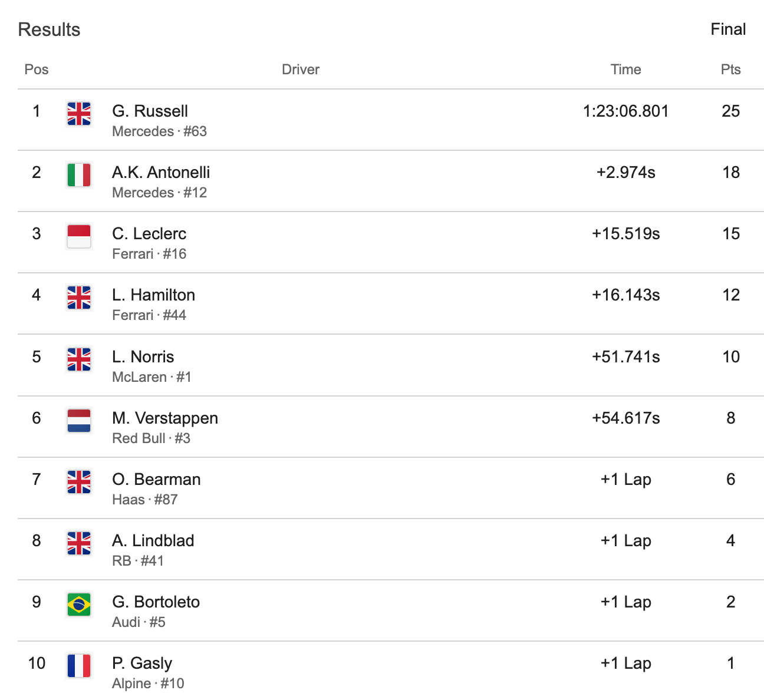Screen dimensions: 764x700
Task: Click the winning time 1:23:06.801
Action: [625, 111]
